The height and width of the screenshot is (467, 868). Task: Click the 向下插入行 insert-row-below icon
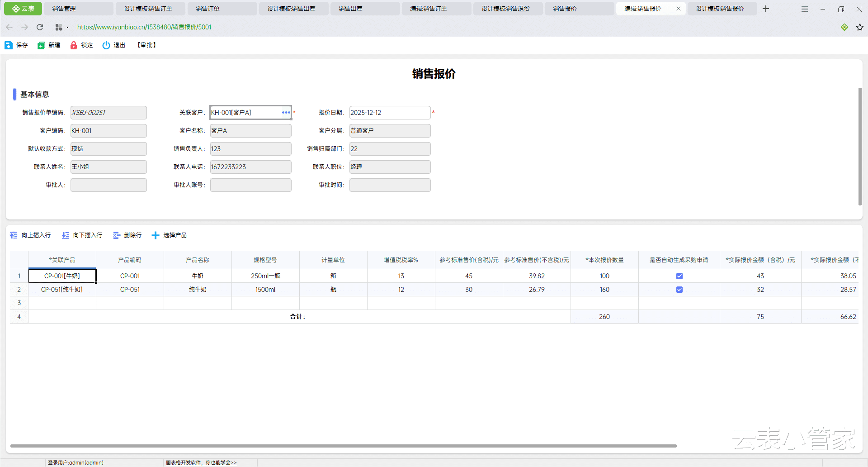point(66,235)
